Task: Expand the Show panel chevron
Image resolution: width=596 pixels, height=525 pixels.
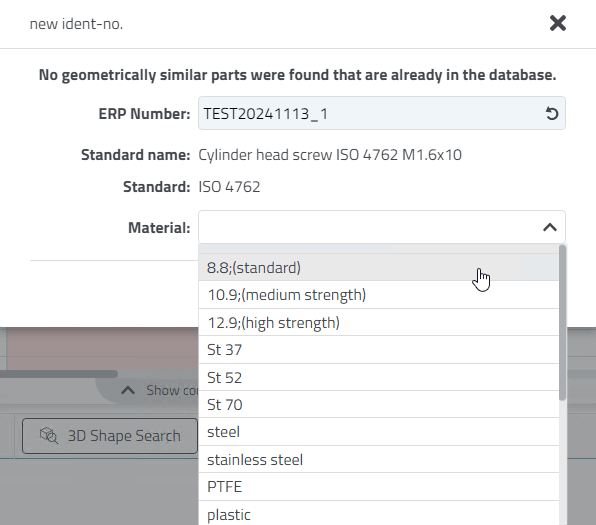Action: (x=128, y=390)
